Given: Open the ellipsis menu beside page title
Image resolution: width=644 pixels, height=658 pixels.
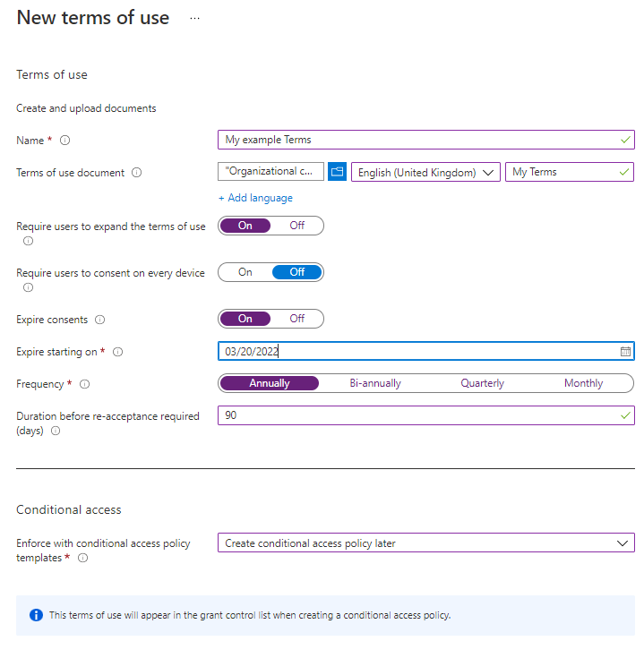Looking at the screenshot, I should pyautogui.click(x=194, y=18).
